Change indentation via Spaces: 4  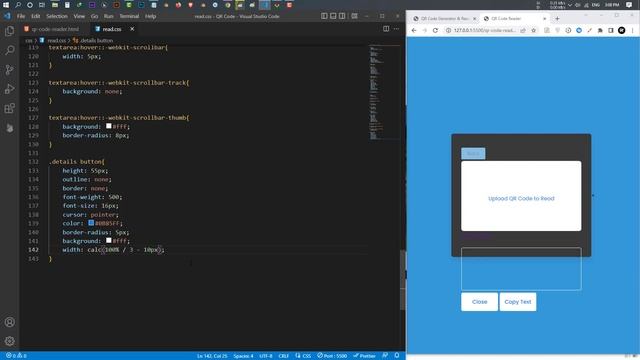(243, 356)
